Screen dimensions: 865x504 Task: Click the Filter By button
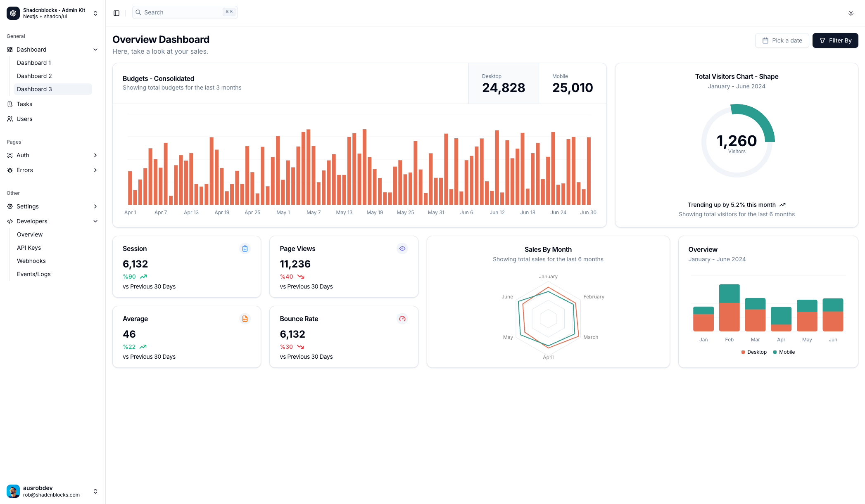pos(835,40)
